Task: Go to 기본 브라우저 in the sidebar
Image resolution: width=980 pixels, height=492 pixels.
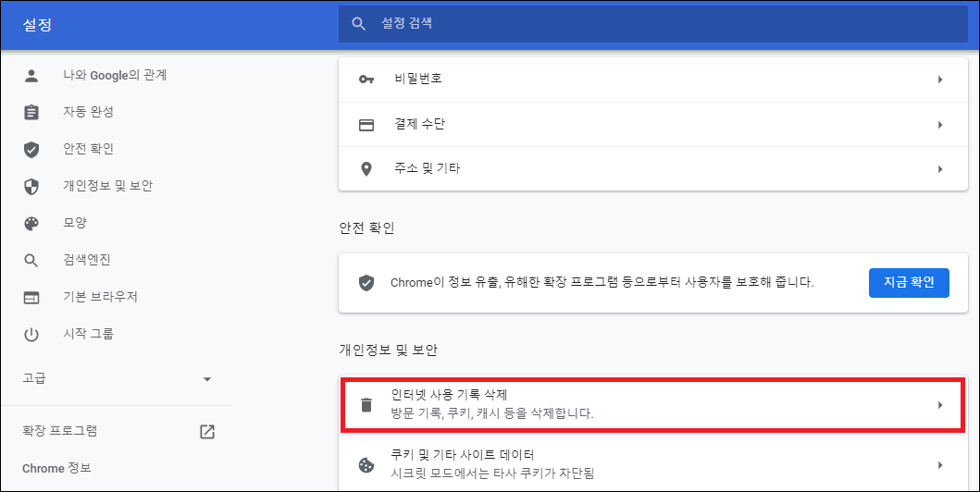Action: click(x=100, y=297)
